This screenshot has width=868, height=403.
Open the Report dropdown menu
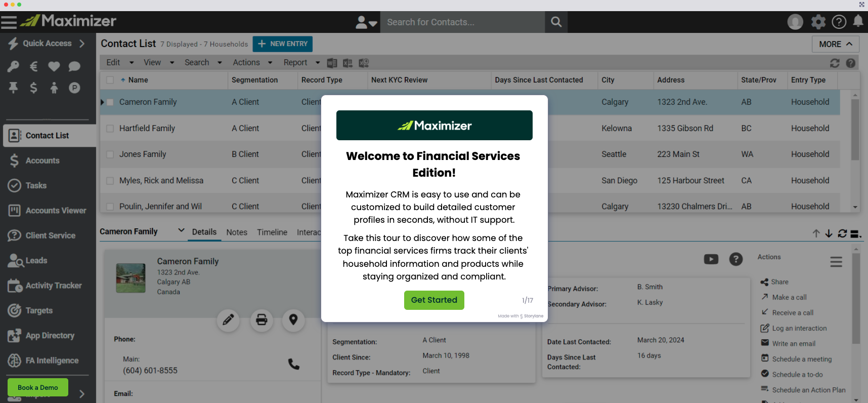tap(301, 62)
